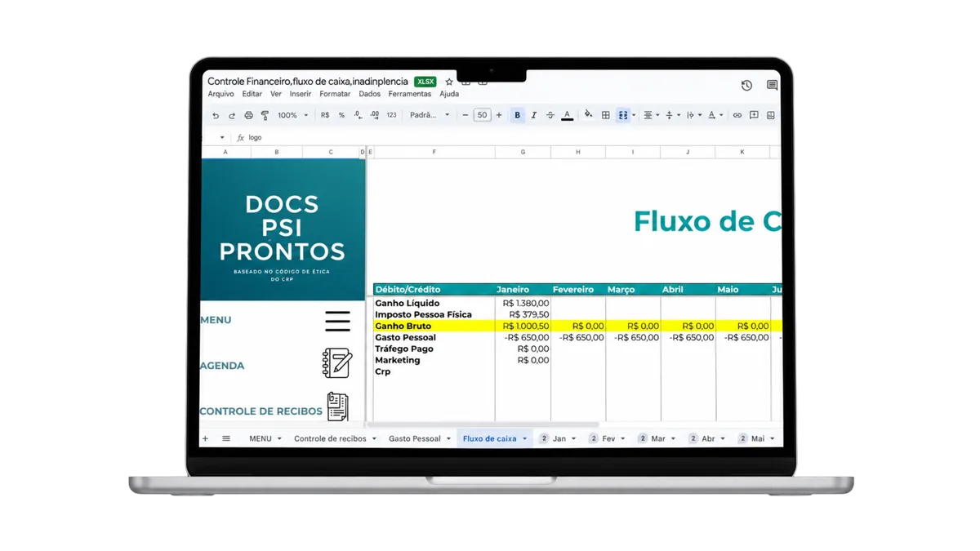Open zoom level 100% dropdown

292,116
